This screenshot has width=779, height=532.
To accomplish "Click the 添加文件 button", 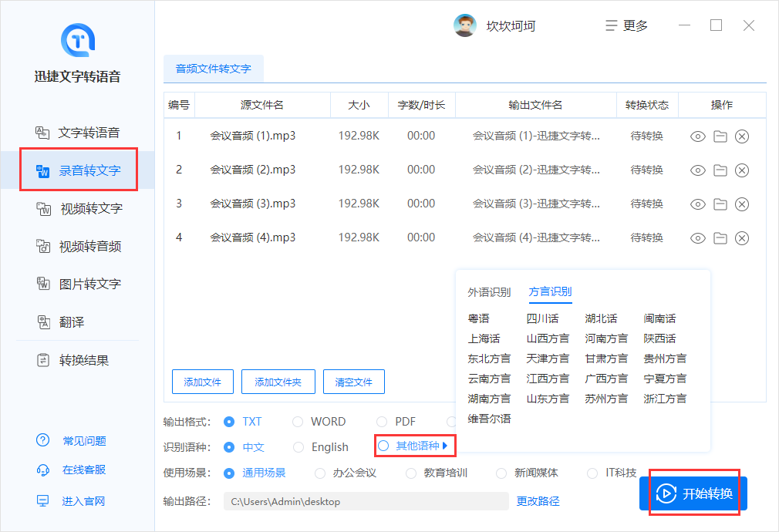I will point(202,382).
